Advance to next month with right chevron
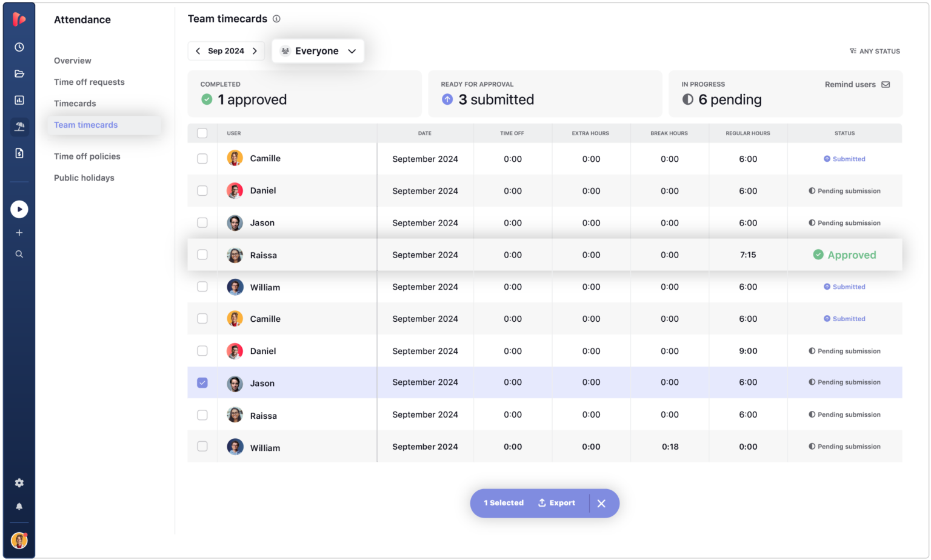931x560 pixels. [x=255, y=51]
